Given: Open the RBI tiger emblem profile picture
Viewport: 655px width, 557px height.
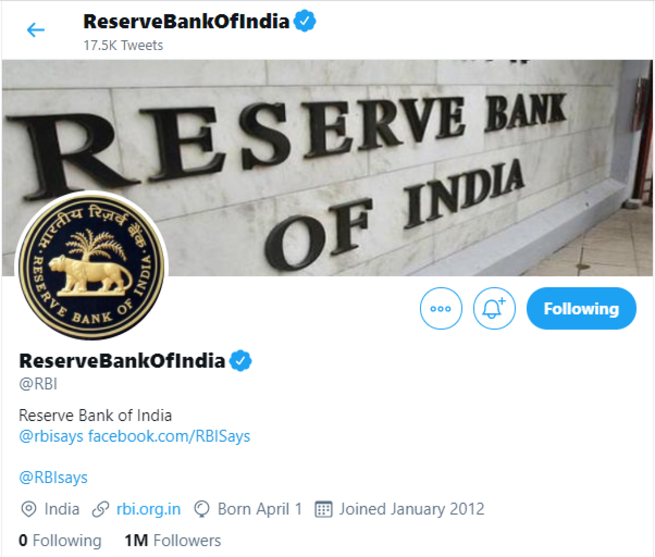Looking at the screenshot, I should (x=91, y=266).
